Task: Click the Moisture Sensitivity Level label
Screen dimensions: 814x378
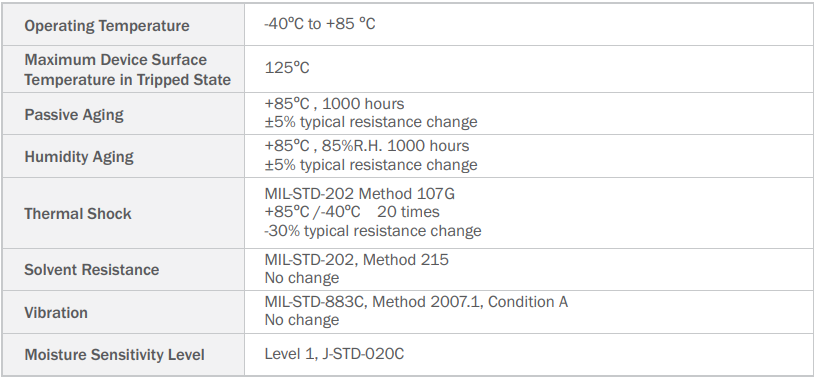Action: pos(115,355)
